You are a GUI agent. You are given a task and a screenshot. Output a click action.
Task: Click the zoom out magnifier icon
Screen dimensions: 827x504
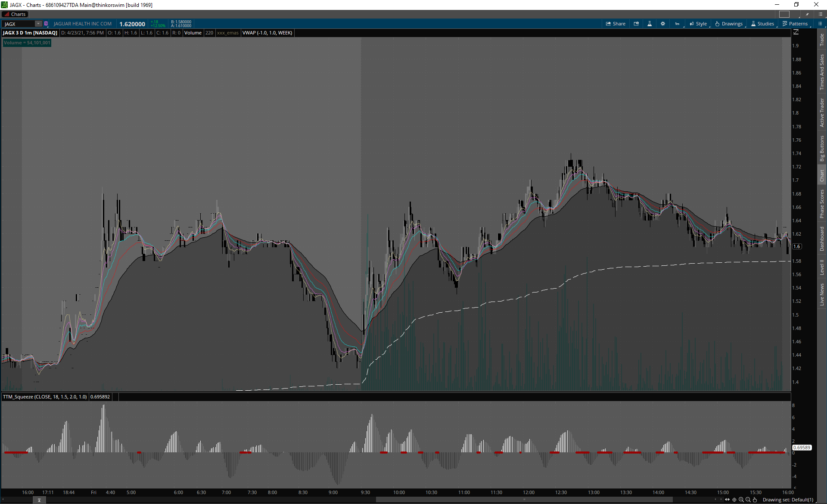pos(748,500)
